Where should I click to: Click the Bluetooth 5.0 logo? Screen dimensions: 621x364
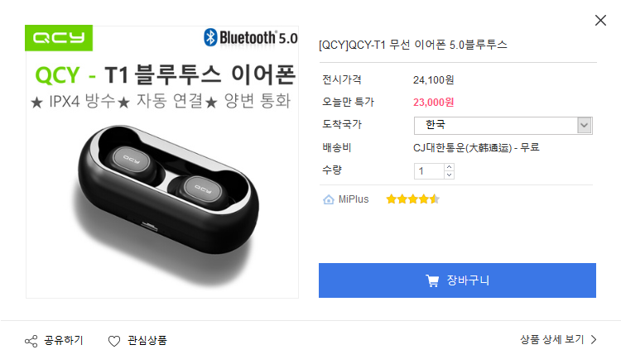pyautogui.click(x=251, y=37)
